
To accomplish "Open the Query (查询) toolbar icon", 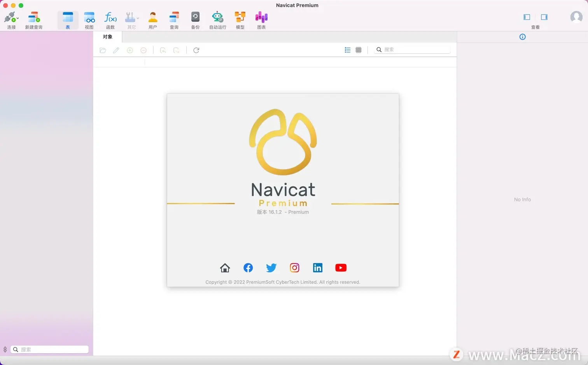I will pos(174,18).
